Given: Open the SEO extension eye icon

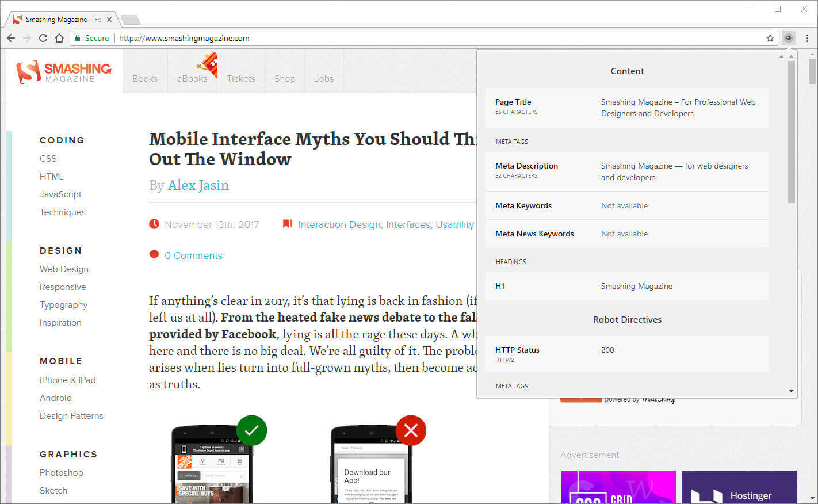Looking at the screenshot, I should pyautogui.click(x=789, y=38).
